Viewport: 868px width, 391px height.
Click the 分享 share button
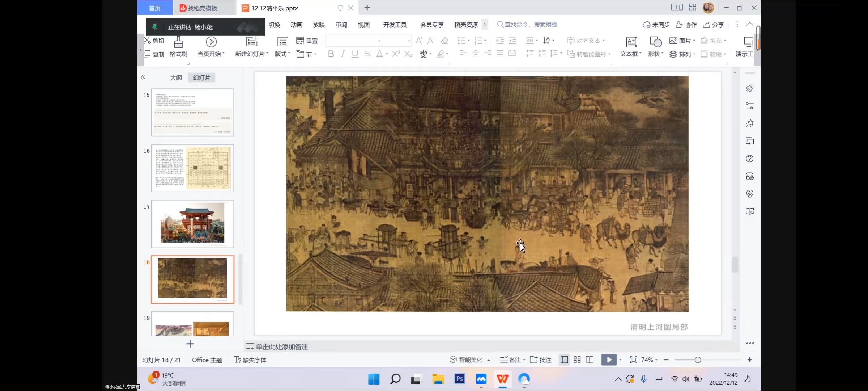(714, 25)
